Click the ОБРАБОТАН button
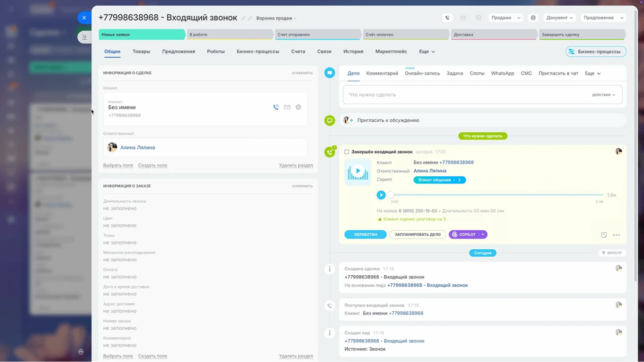Viewport: 644px width, 362px height. pyautogui.click(x=365, y=234)
